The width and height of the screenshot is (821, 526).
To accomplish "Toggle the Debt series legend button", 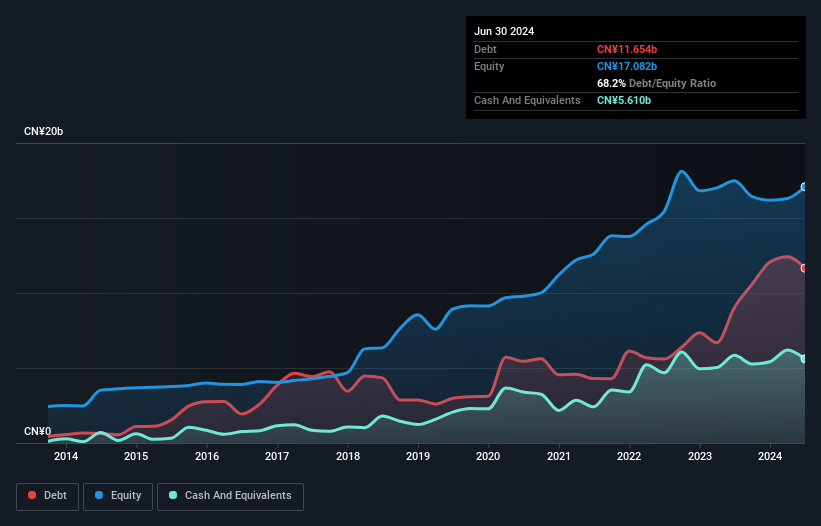I will (x=47, y=496).
